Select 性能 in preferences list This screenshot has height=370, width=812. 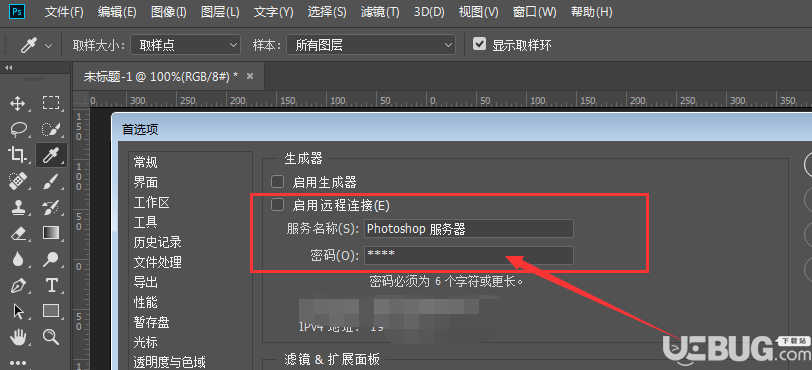click(146, 302)
